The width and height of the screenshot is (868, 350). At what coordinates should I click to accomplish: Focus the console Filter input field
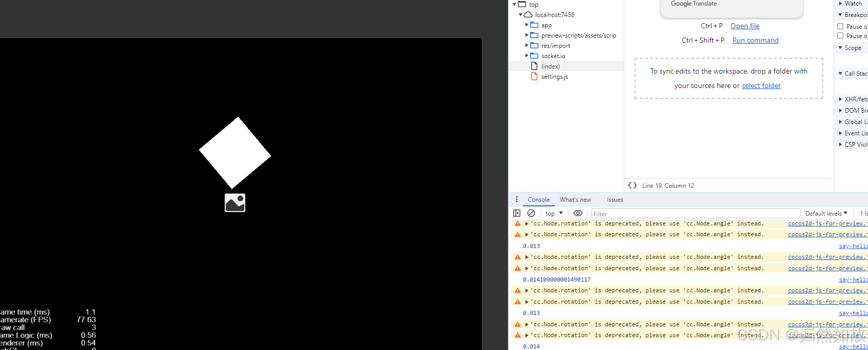click(x=695, y=213)
